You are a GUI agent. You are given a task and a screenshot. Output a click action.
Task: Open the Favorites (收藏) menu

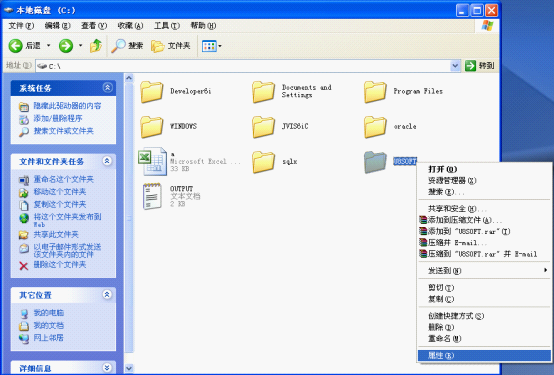130,26
